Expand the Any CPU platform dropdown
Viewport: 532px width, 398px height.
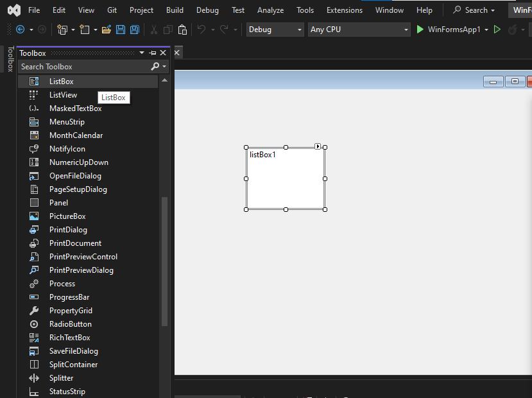pyautogui.click(x=359, y=30)
